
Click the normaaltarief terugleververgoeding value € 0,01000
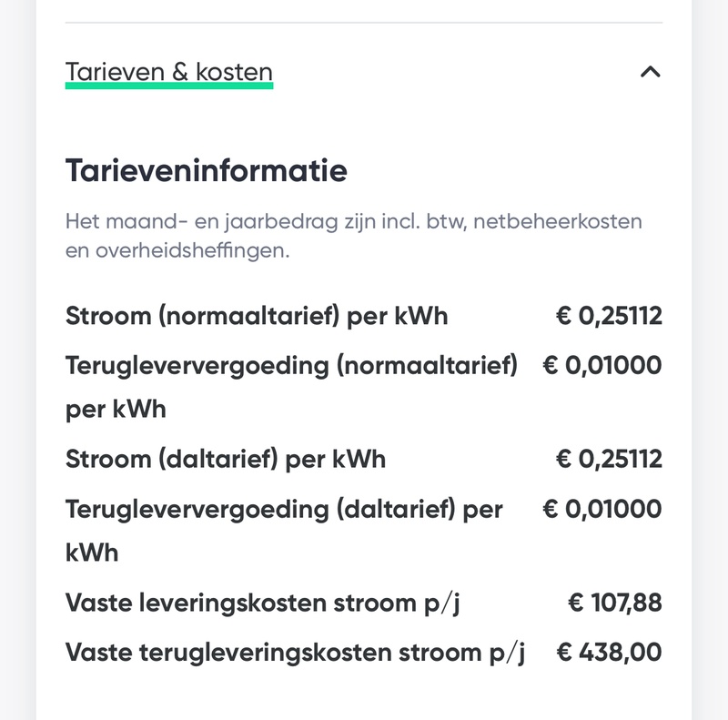pyautogui.click(x=602, y=365)
